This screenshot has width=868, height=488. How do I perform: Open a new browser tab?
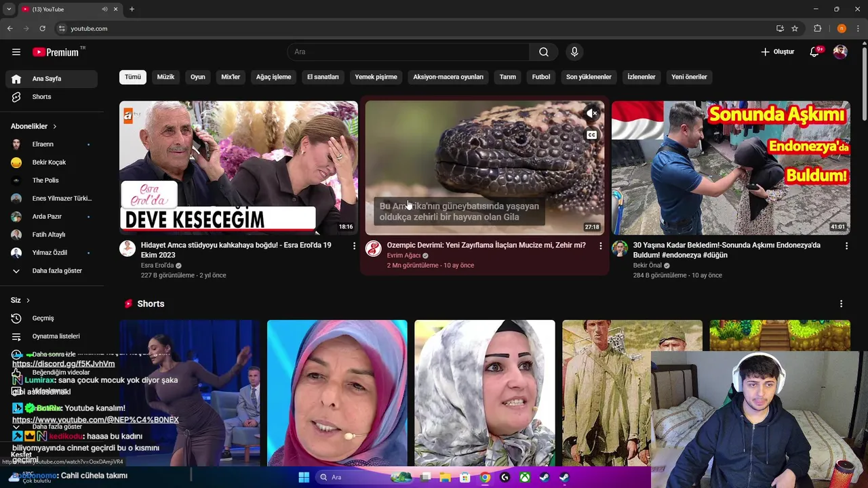tap(132, 9)
